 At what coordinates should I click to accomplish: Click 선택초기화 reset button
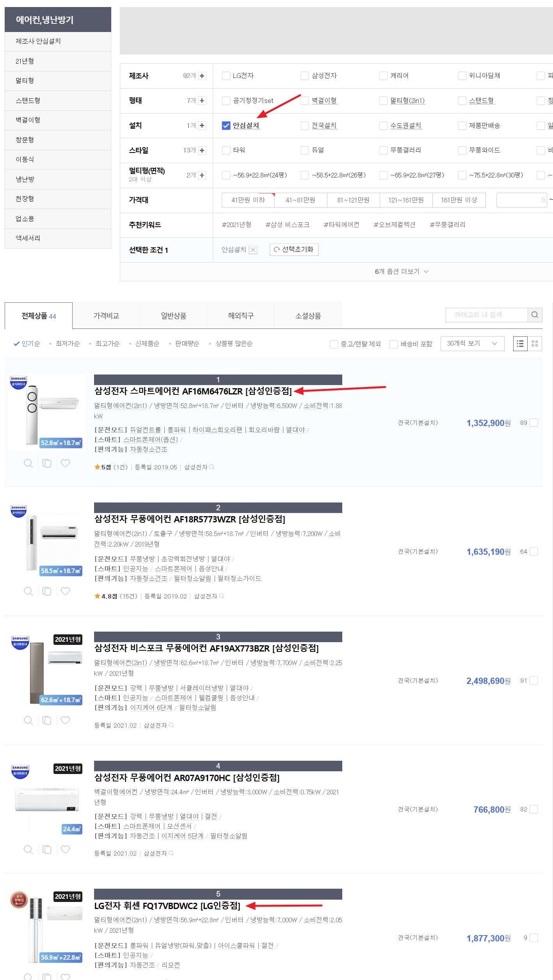(294, 250)
